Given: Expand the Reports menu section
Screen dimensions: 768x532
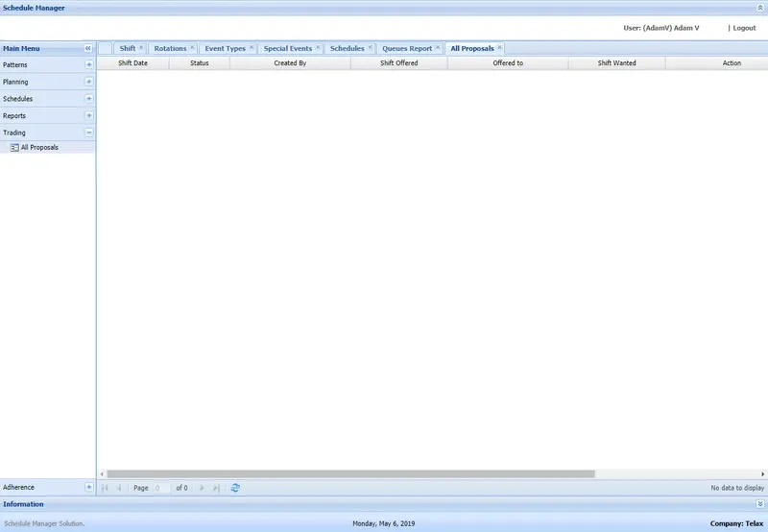Looking at the screenshot, I should point(88,115).
